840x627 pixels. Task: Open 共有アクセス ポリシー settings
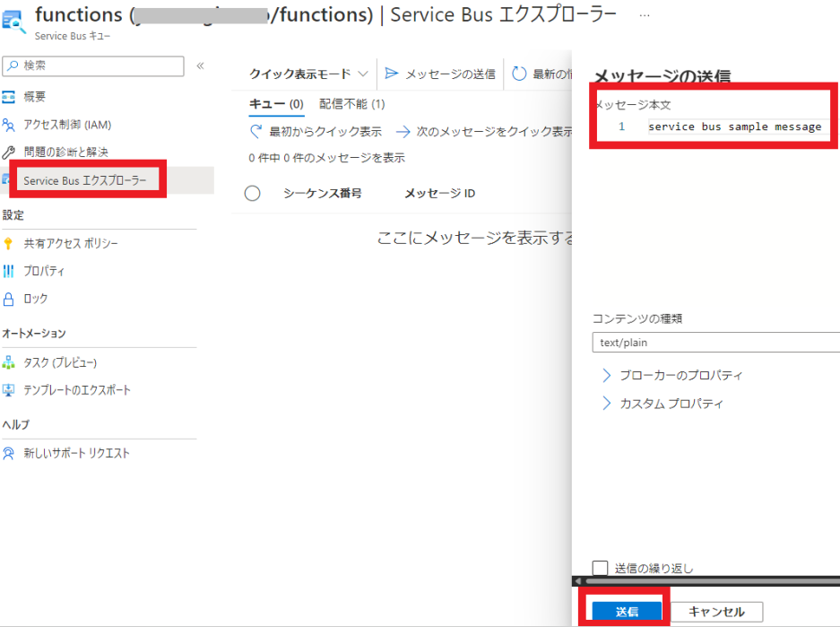[71, 244]
